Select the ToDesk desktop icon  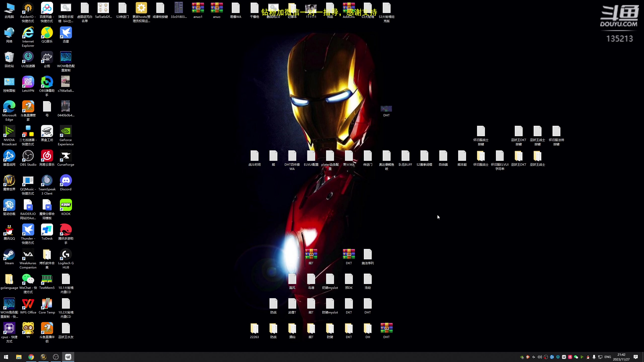point(47,232)
